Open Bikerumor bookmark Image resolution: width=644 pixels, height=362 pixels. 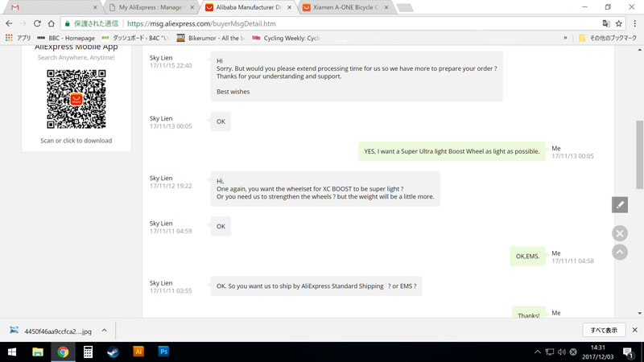[211, 38]
